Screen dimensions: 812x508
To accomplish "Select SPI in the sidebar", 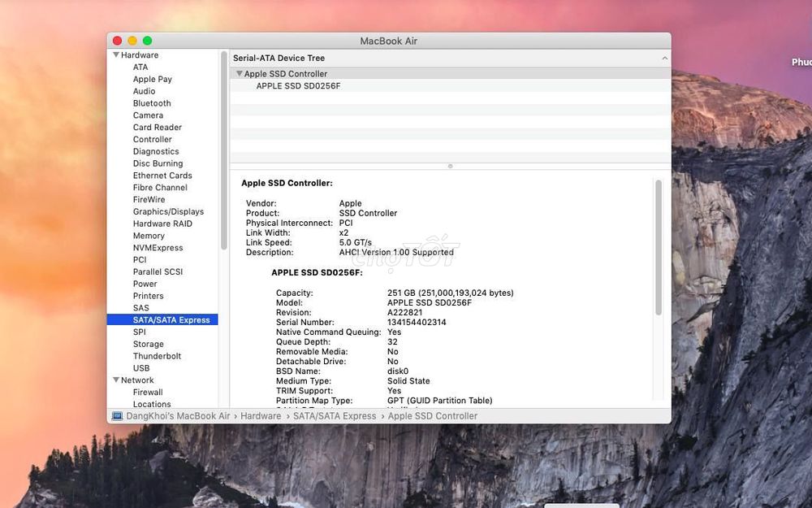I will coord(140,332).
